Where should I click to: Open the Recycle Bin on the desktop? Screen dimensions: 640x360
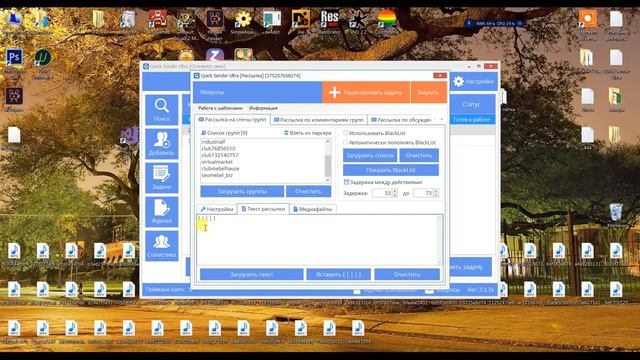(x=616, y=213)
